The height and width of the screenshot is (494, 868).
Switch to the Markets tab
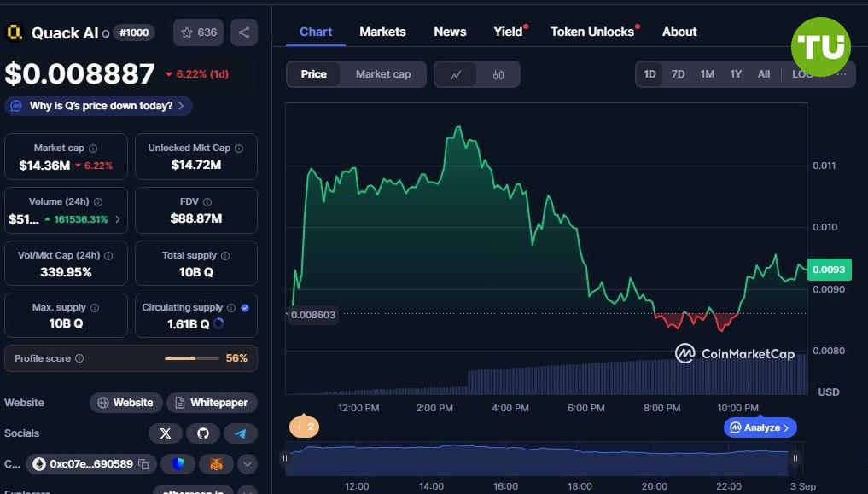click(x=382, y=32)
